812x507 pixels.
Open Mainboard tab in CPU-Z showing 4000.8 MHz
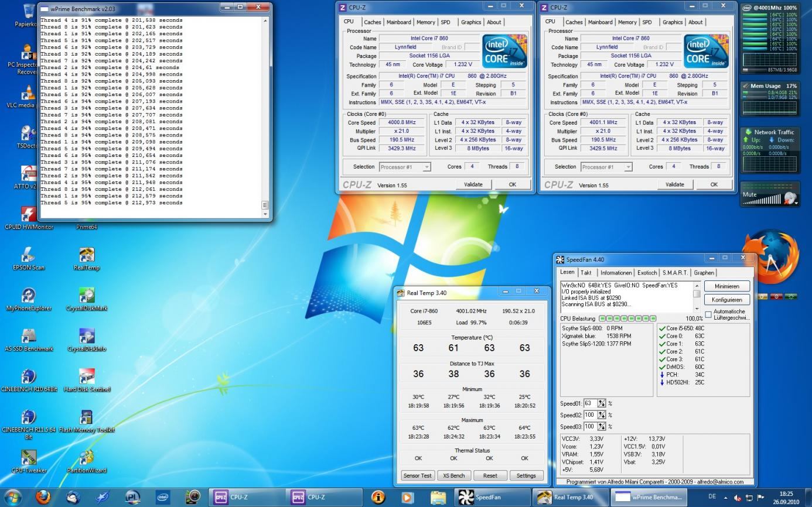pyautogui.click(x=398, y=22)
